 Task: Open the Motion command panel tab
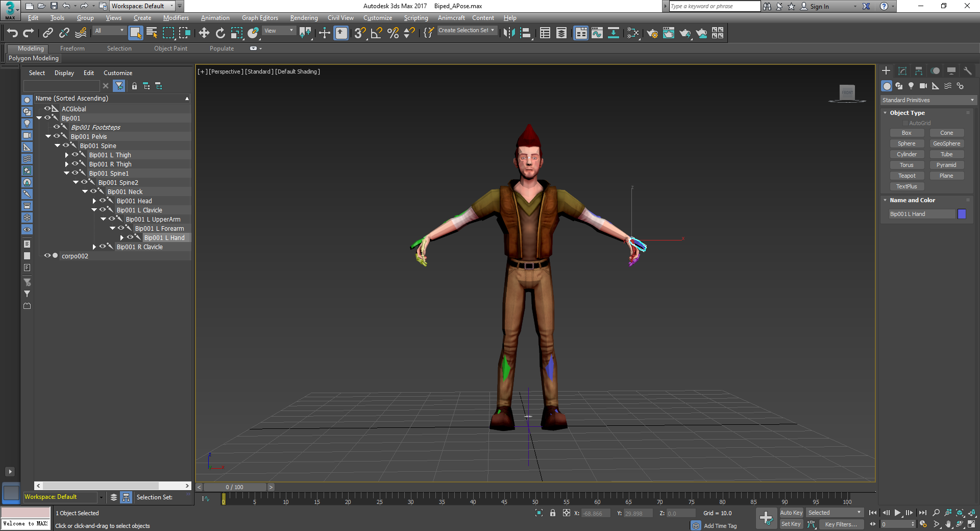(935, 71)
